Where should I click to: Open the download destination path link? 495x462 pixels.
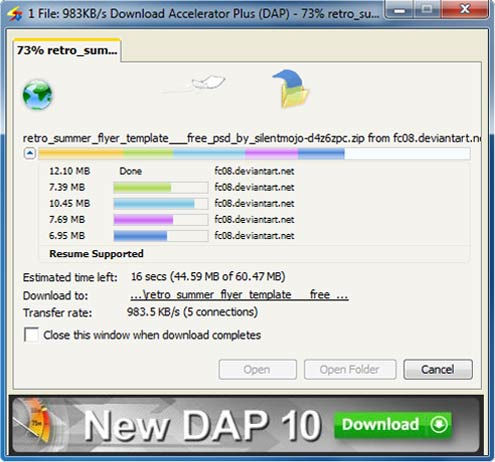pos(239,295)
